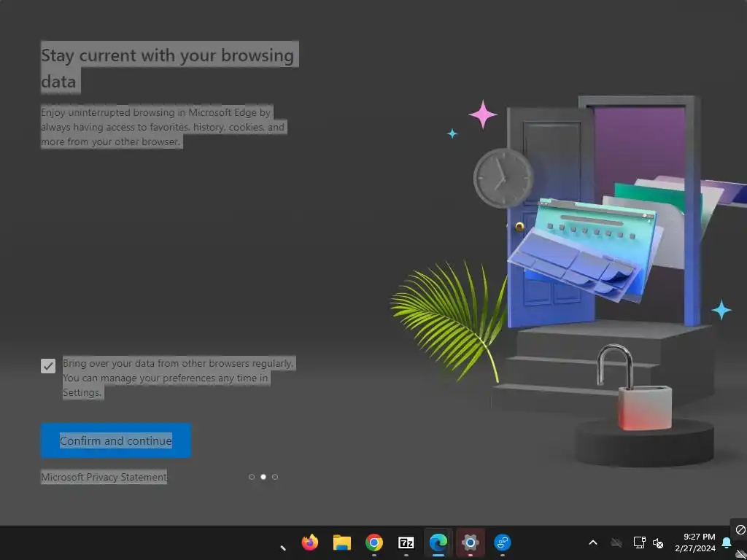Viewport: 747px width, 560px height.
Task: Open network status tray icon
Action: (x=639, y=542)
